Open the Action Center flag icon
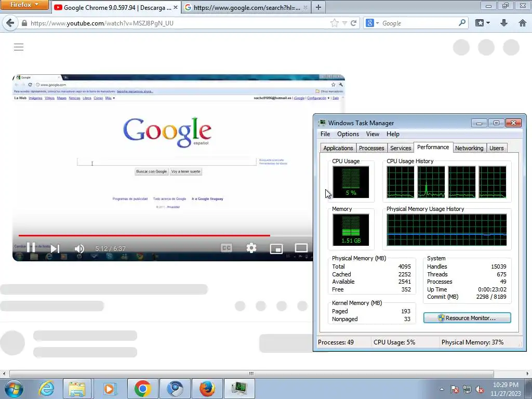The image size is (532, 399). coord(455,389)
